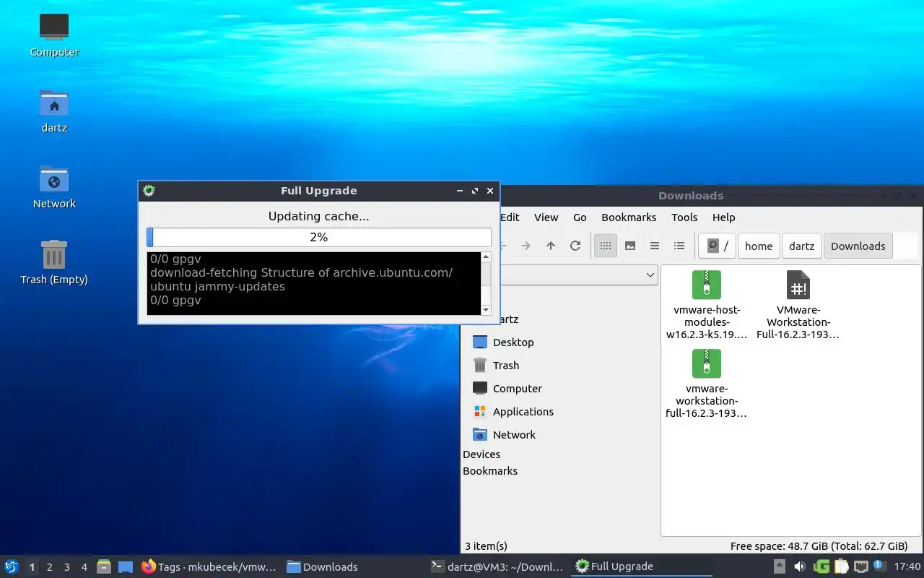
Task: Open the Go menu
Action: 580,217
